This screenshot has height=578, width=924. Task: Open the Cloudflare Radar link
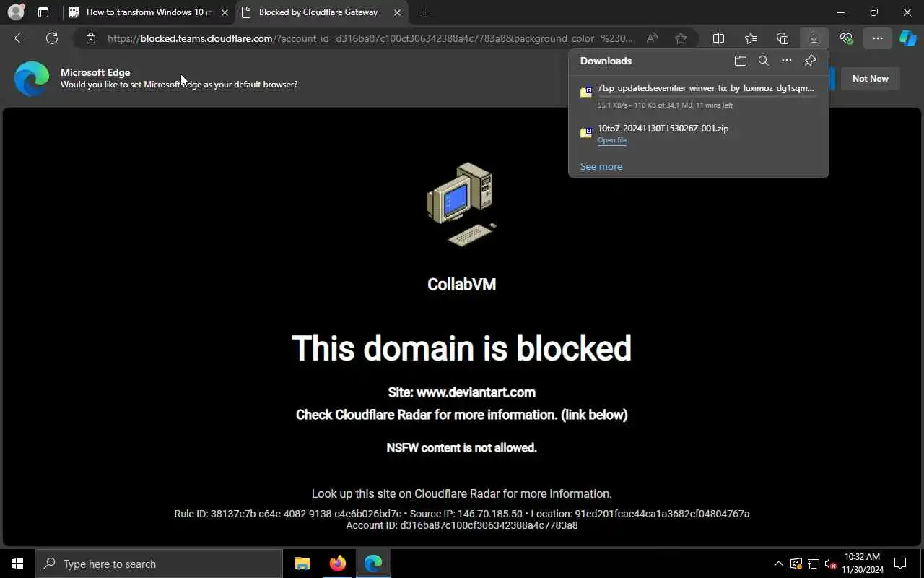point(457,494)
